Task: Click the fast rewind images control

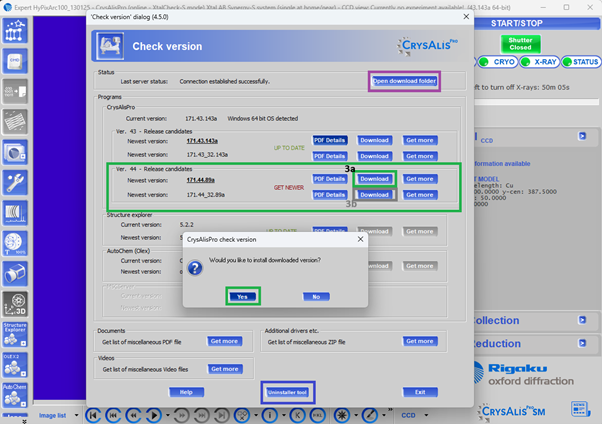Action: 113,415
